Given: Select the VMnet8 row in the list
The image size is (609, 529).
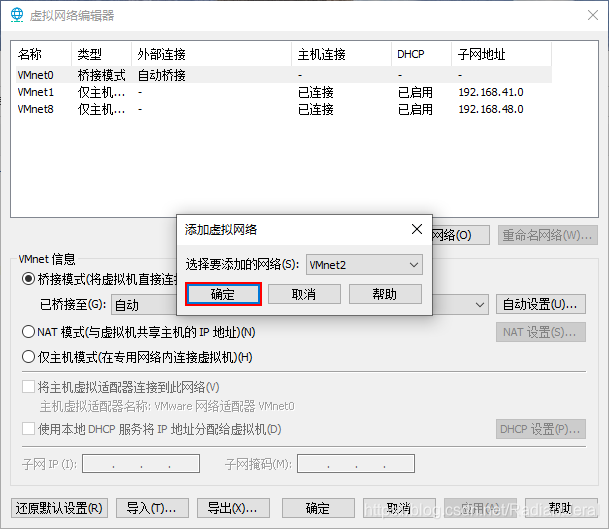Looking at the screenshot, I should (x=284, y=109).
